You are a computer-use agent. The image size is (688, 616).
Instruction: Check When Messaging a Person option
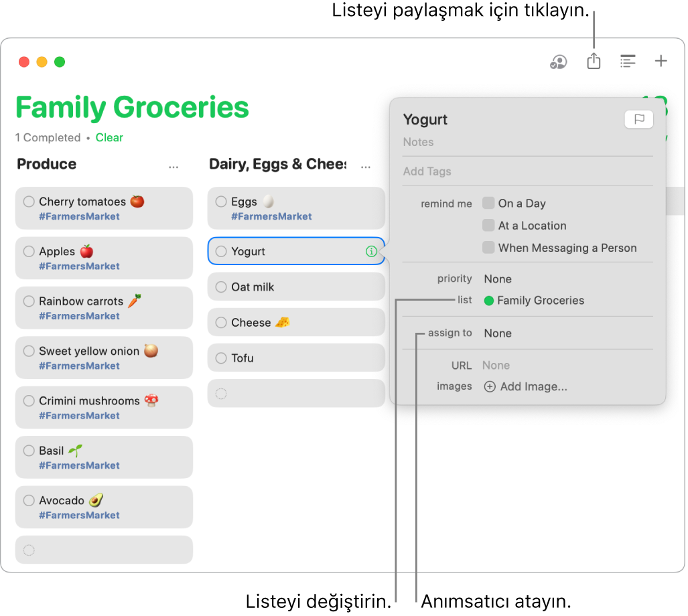[x=488, y=247]
